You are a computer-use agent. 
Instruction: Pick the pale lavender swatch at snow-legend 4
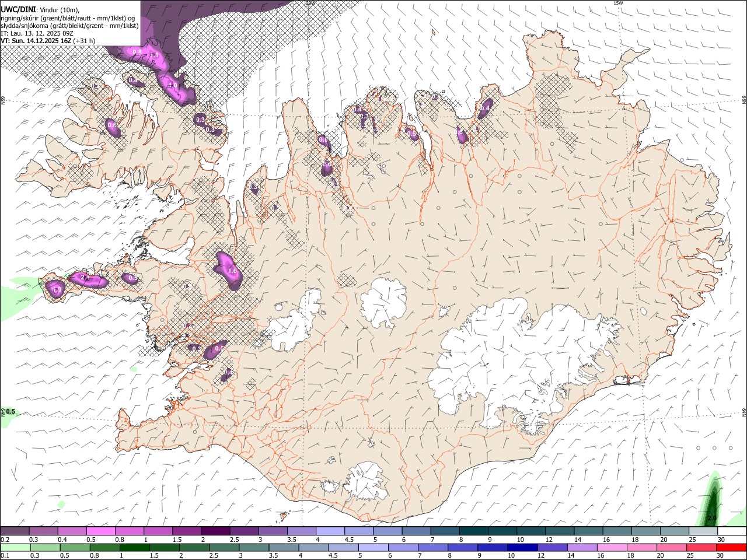(329, 531)
